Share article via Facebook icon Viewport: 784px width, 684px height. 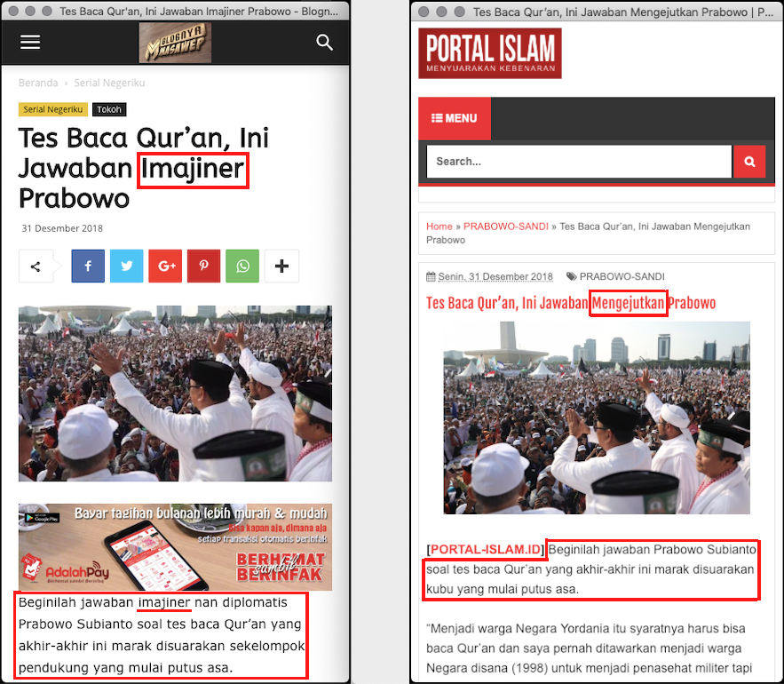[88, 266]
